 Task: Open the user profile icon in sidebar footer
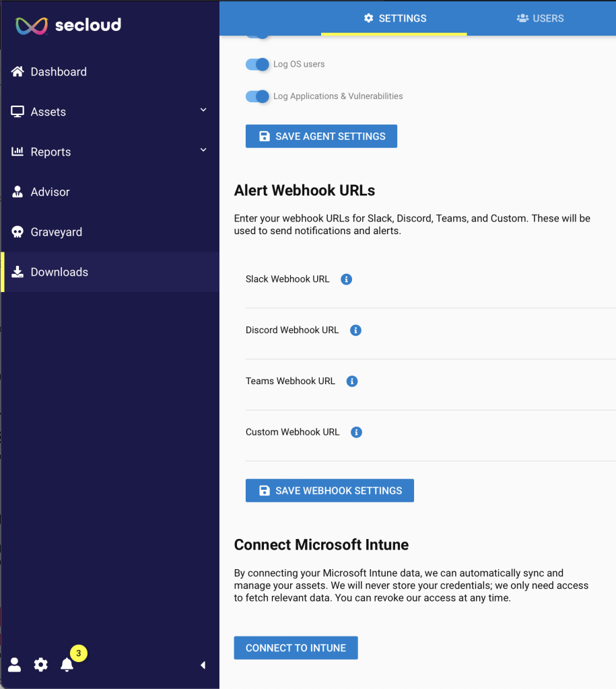15,664
